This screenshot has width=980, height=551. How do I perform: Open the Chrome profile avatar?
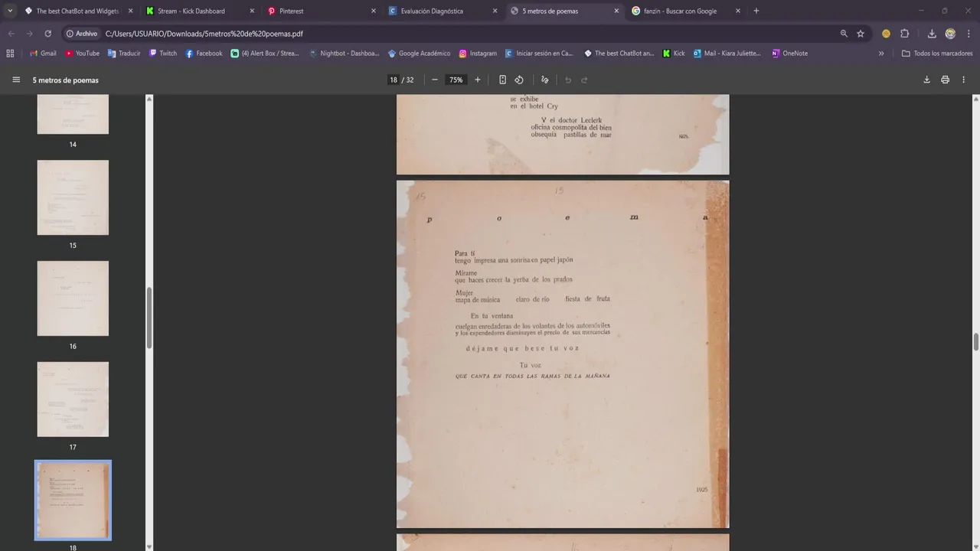pos(950,34)
